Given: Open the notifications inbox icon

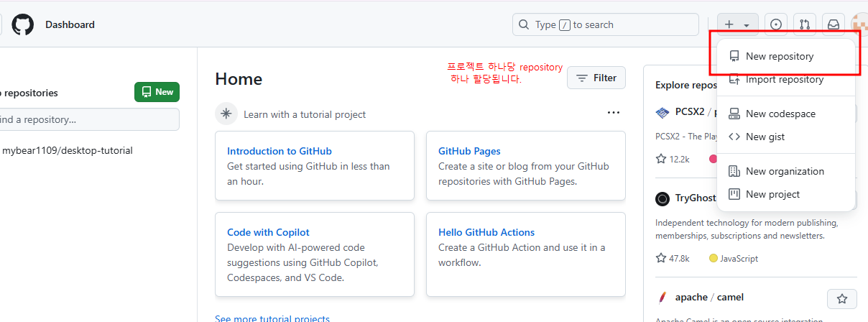Looking at the screenshot, I should pos(834,24).
